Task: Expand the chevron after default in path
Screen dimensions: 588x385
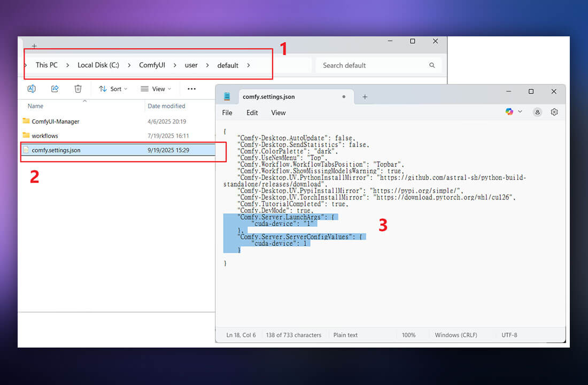Action: tap(249, 65)
